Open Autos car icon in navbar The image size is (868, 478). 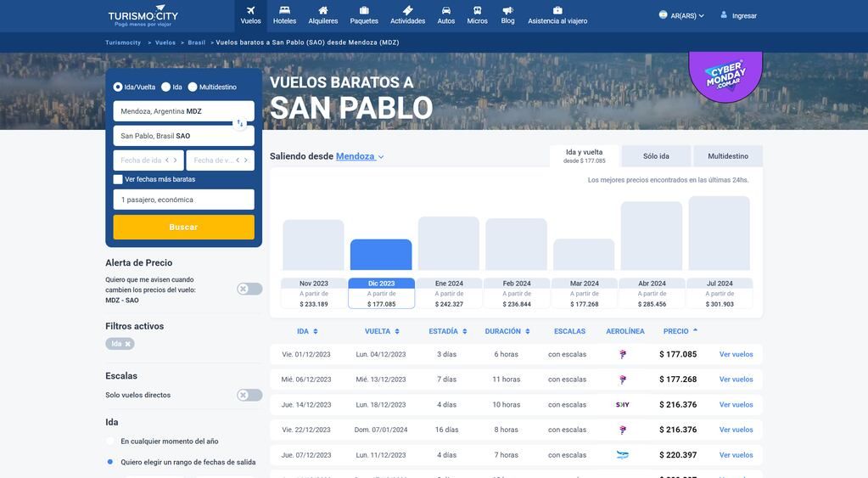pos(445,11)
